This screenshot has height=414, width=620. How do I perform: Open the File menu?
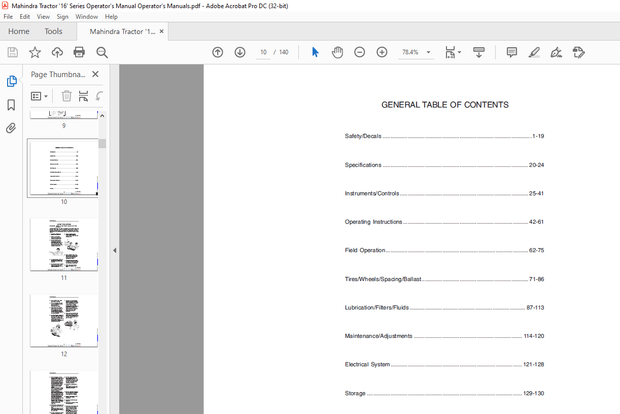click(8, 17)
